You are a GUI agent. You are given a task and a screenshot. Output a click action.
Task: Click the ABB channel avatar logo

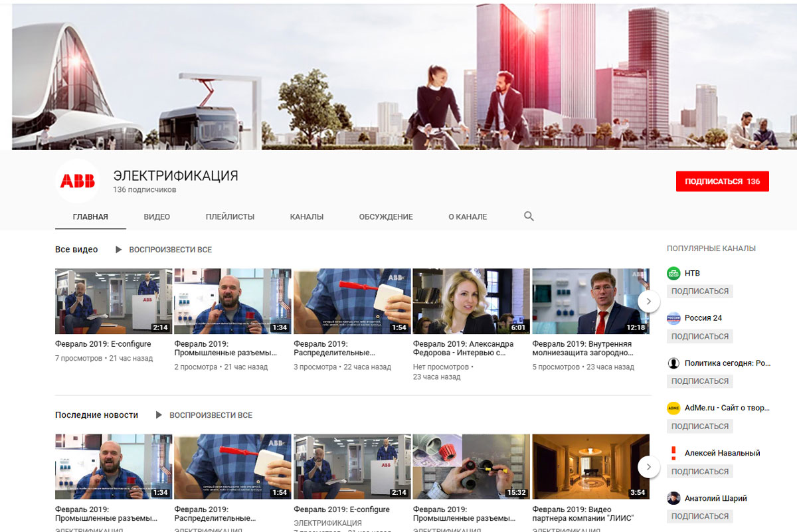tap(77, 181)
